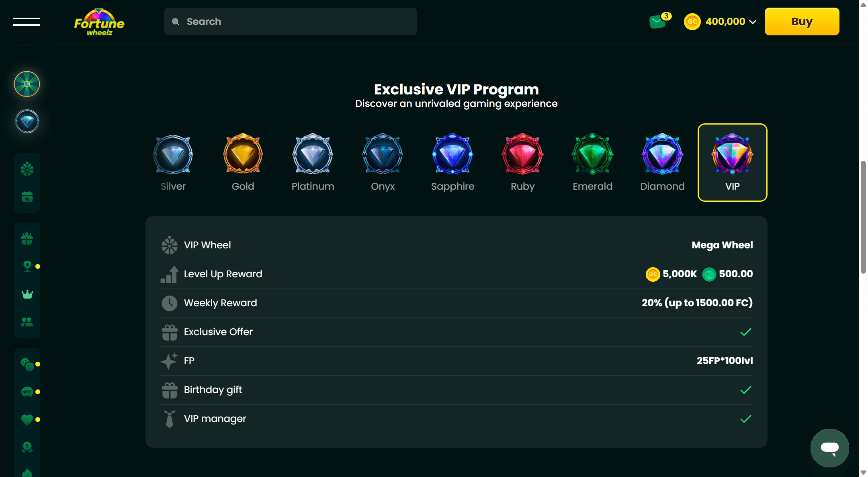Click the dice games sidebar icon

coord(27,364)
